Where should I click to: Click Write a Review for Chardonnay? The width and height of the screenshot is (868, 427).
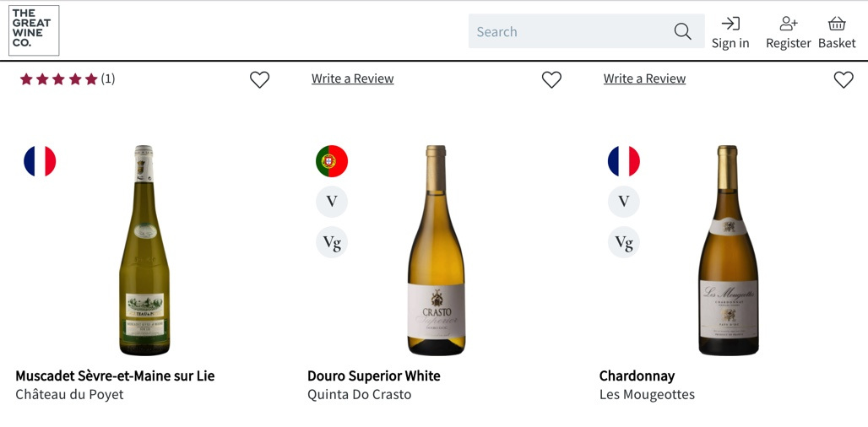(x=644, y=78)
